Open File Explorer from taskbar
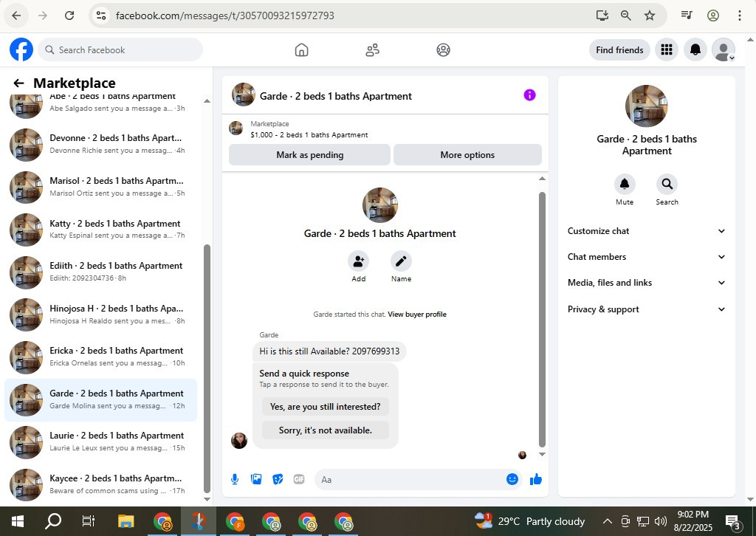Viewport: 756px width, 536px height. [x=126, y=521]
